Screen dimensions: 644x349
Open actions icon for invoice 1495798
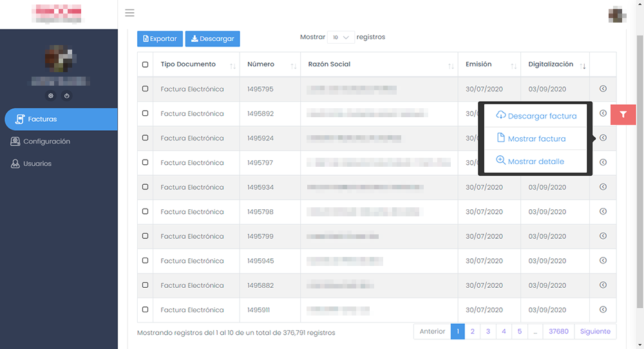point(603,211)
